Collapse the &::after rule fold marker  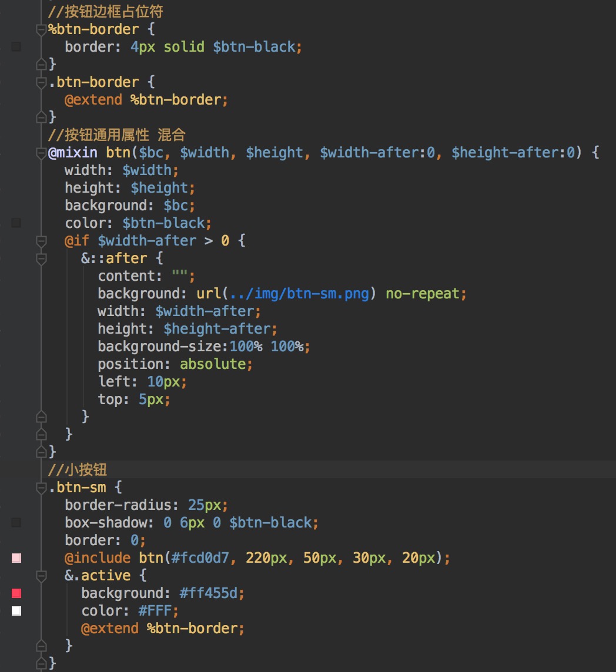(x=41, y=259)
